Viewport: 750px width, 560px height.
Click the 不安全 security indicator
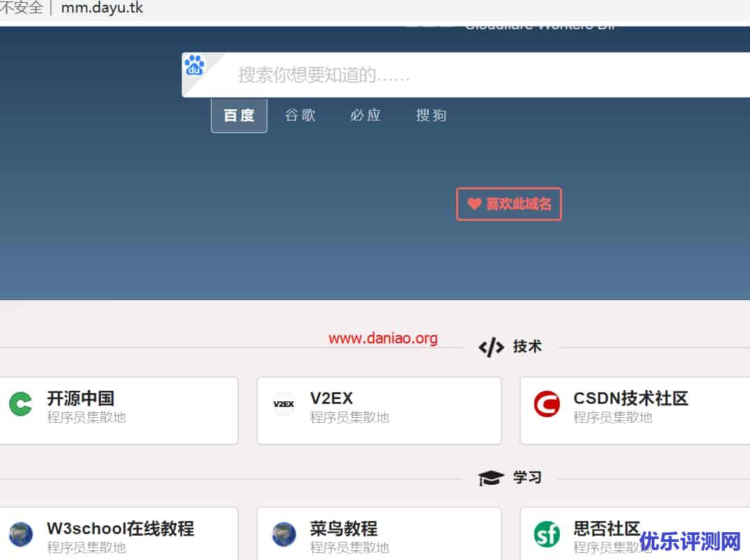(x=21, y=8)
